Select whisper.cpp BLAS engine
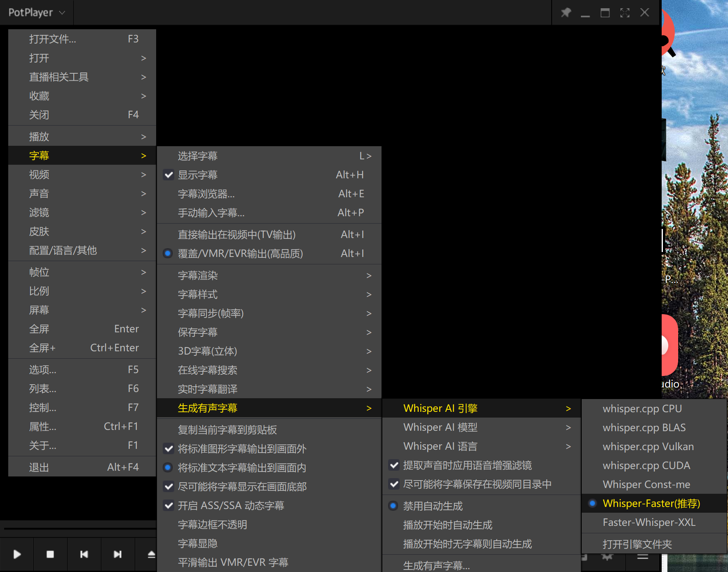Viewport: 728px width, 572px height. [x=654, y=428]
